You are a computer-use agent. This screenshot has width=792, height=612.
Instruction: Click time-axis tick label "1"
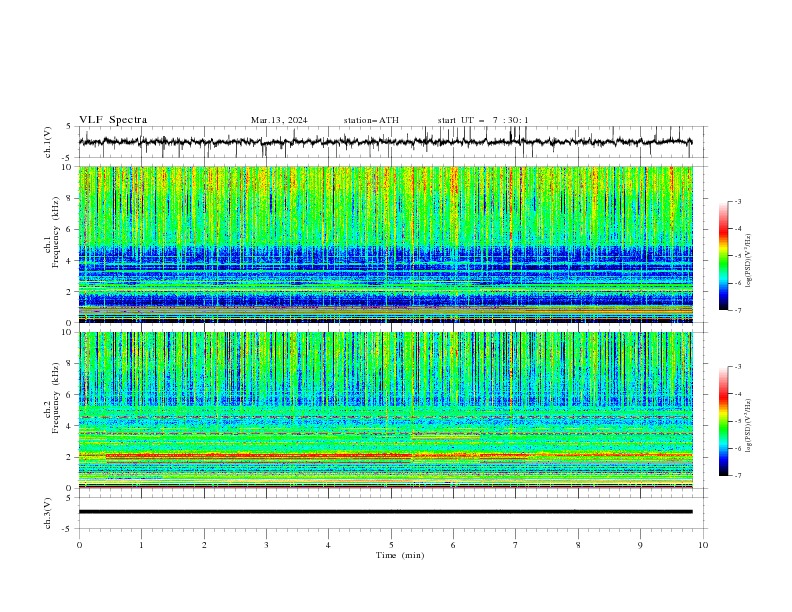point(141,545)
